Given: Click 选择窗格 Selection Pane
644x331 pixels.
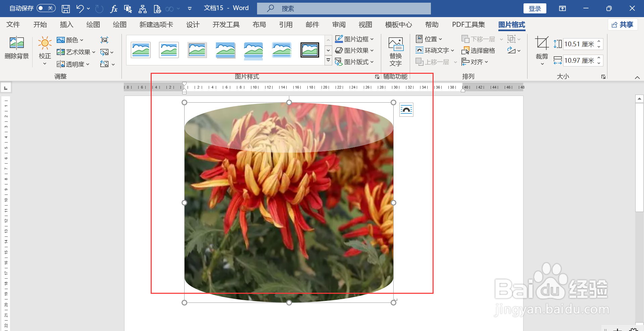Looking at the screenshot, I should point(479,51).
